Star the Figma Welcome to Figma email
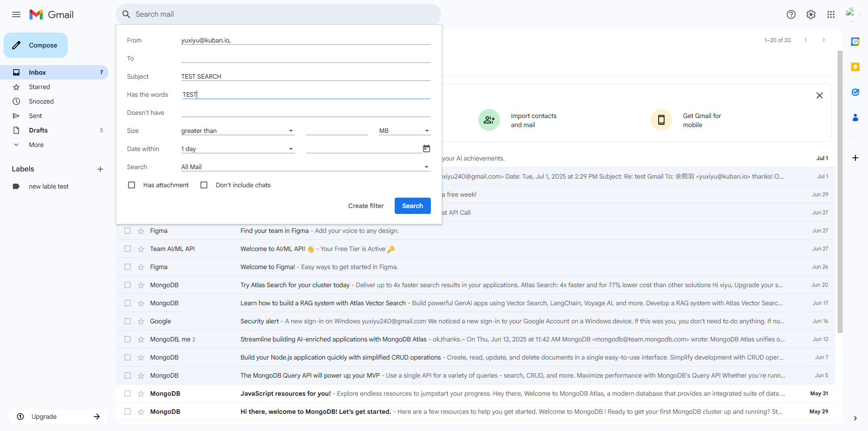868x431 pixels. [141, 267]
